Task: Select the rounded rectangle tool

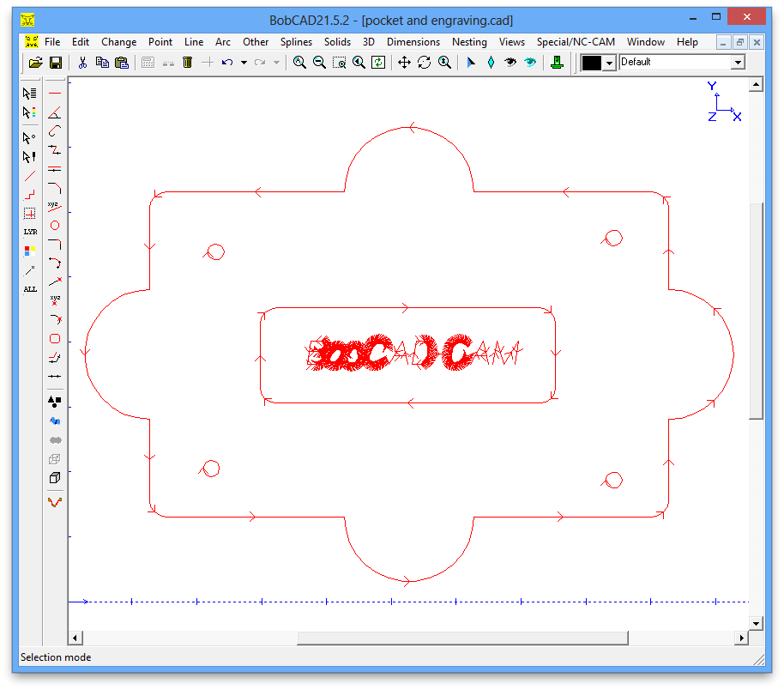Action: coord(55,339)
